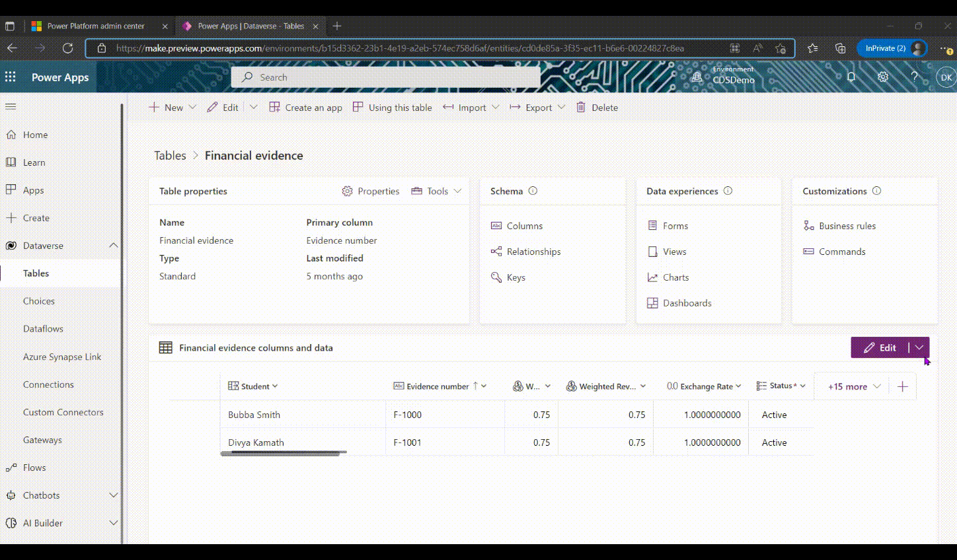Viewport: 957px width, 560px height.
Task: Open the Edit button dropdown arrow
Action: [x=919, y=347]
